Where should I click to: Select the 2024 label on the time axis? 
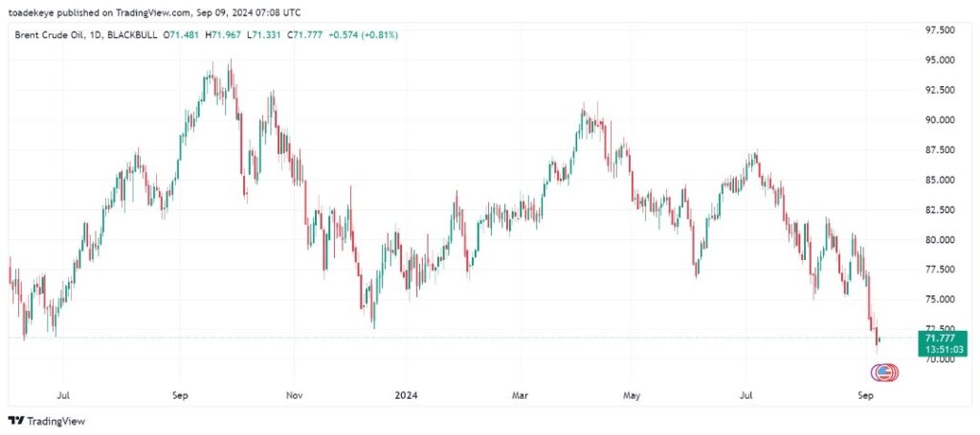coord(406,394)
